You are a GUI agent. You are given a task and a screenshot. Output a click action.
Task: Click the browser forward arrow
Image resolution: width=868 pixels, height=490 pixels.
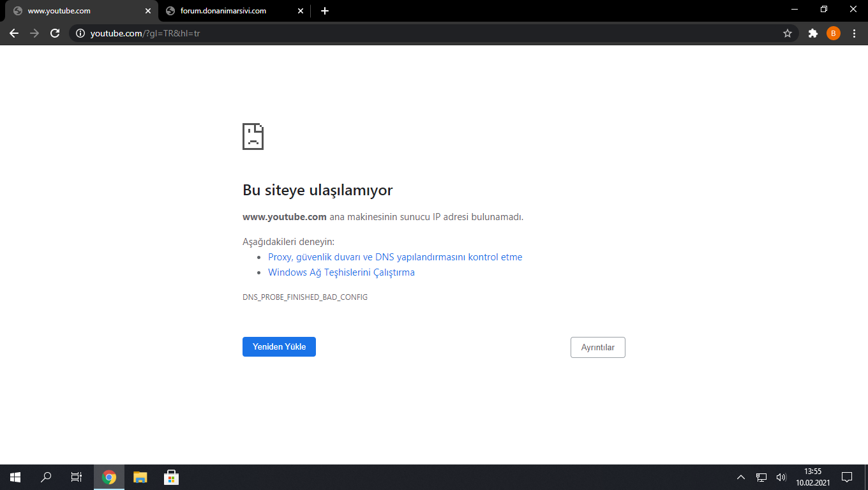click(x=34, y=33)
